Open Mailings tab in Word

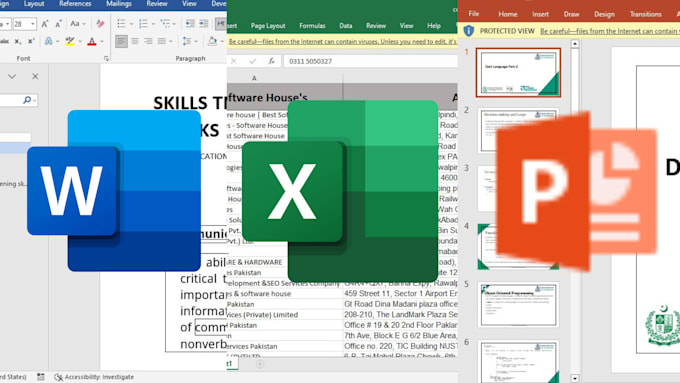pos(119,4)
